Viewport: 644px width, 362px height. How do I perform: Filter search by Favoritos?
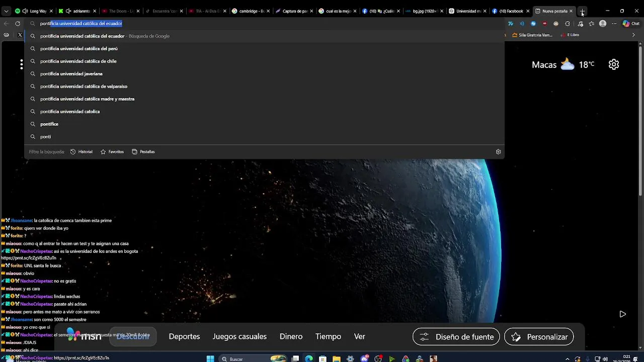point(112,152)
